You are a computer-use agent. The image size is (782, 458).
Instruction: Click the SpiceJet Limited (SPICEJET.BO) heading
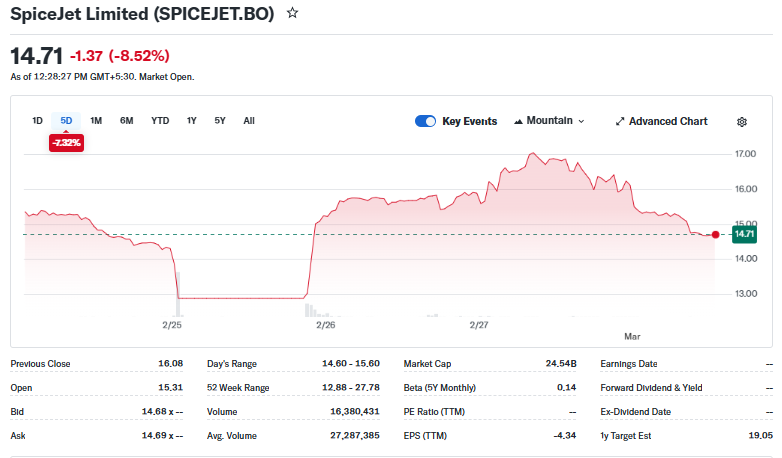pyautogui.click(x=142, y=13)
